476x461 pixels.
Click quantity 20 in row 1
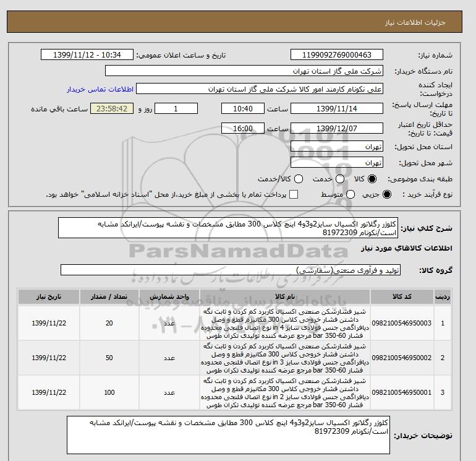point(109,323)
